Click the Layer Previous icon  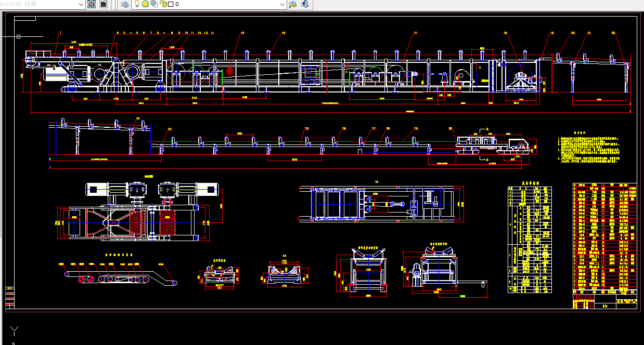point(305,4)
